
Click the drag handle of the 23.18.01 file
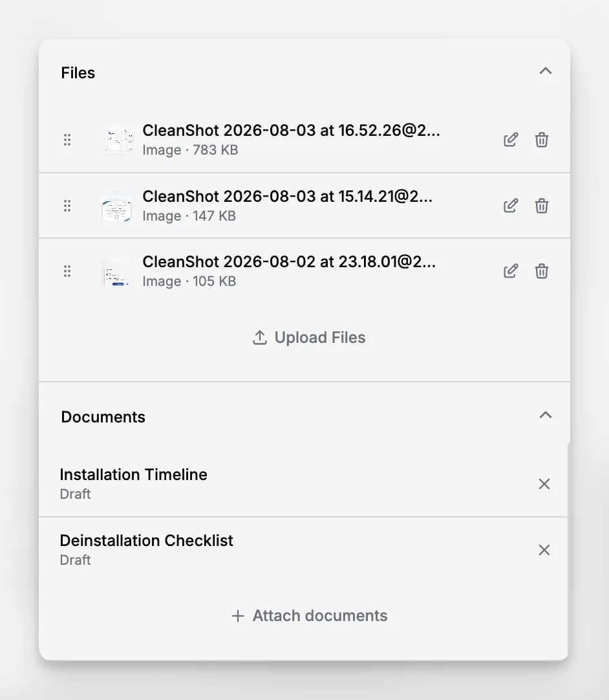click(67, 271)
